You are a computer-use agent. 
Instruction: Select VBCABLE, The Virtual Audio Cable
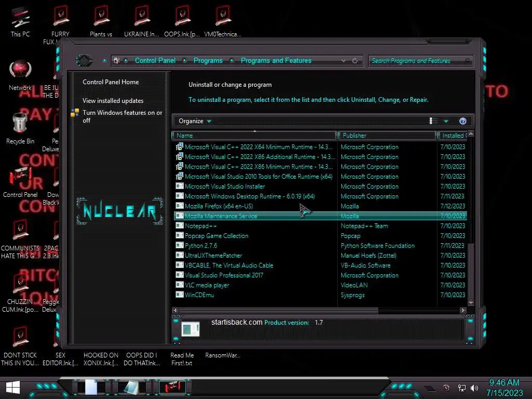320,265
